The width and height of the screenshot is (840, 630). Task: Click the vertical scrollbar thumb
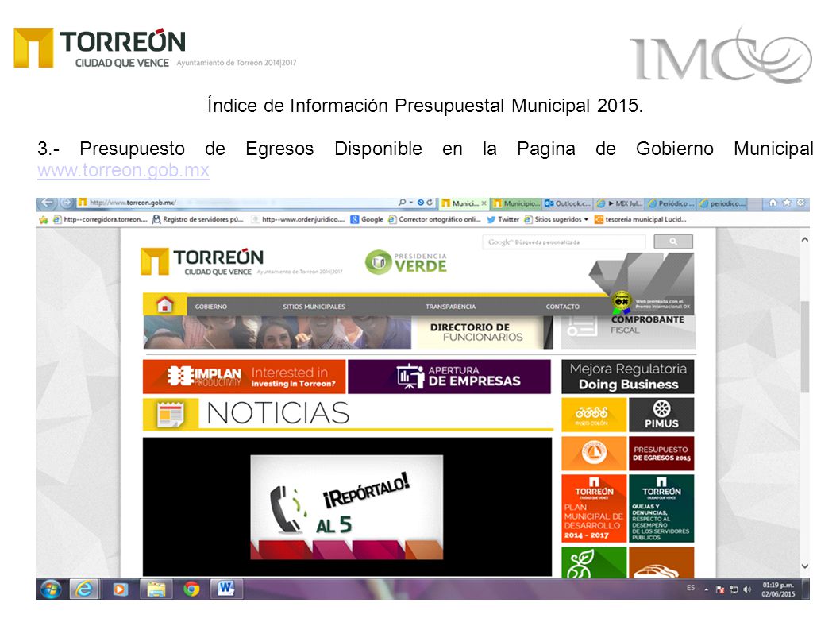(804, 347)
